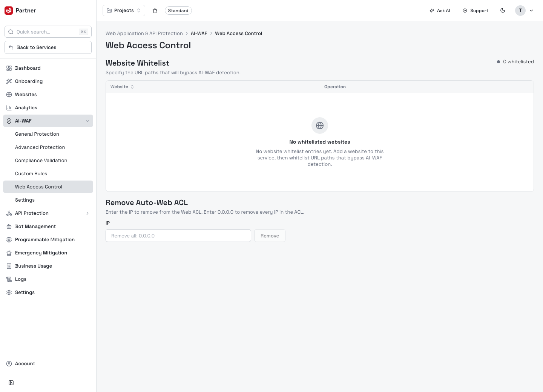Click the empty state globe icon
The image size is (543, 392).
[x=320, y=126]
